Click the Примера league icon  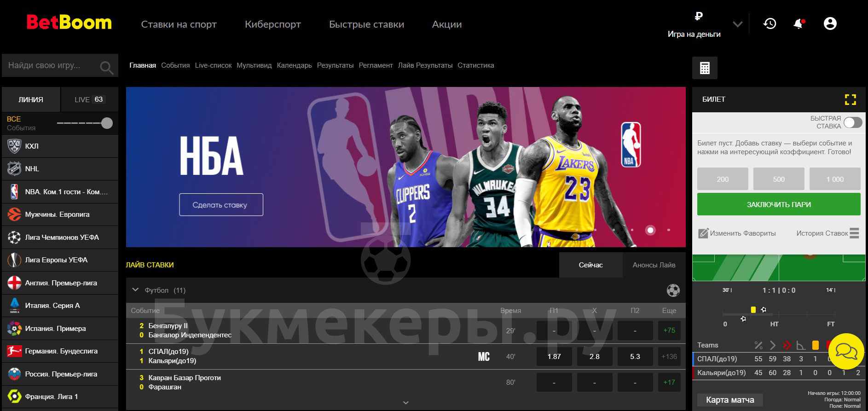point(14,329)
